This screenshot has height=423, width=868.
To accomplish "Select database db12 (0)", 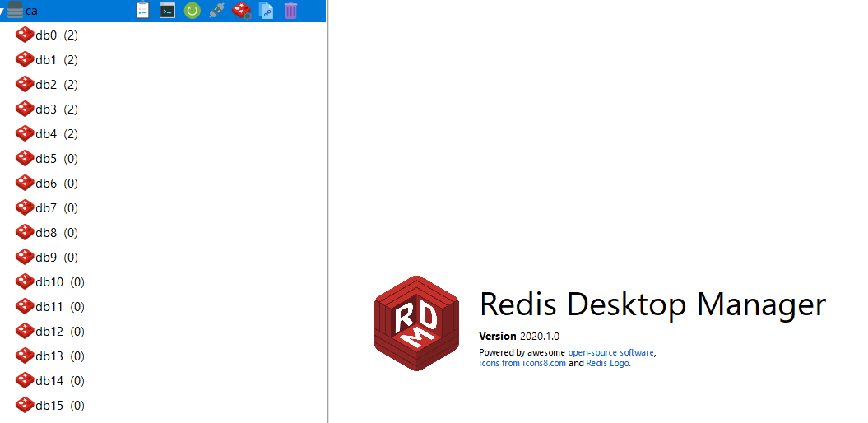I will point(60,331).
